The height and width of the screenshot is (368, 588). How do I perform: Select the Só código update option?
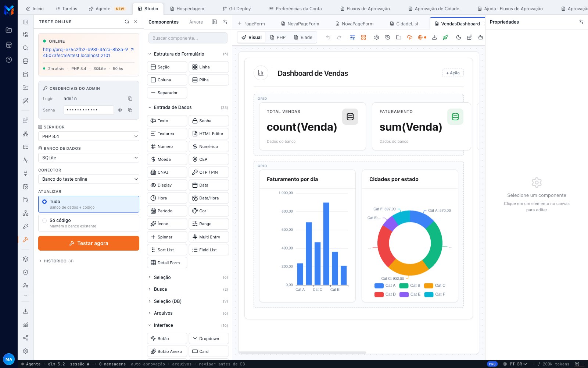[89, 223]
